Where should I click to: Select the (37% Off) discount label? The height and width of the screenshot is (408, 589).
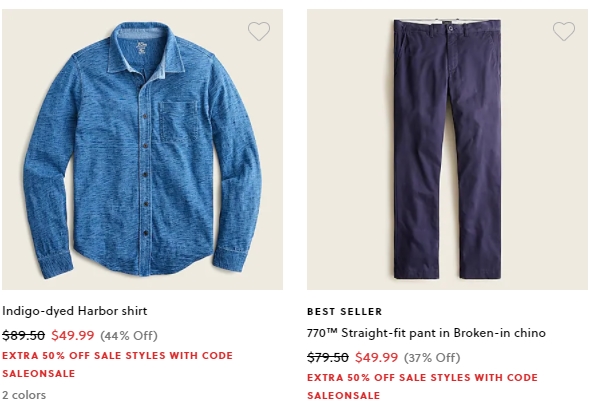(x=432, y=357)
